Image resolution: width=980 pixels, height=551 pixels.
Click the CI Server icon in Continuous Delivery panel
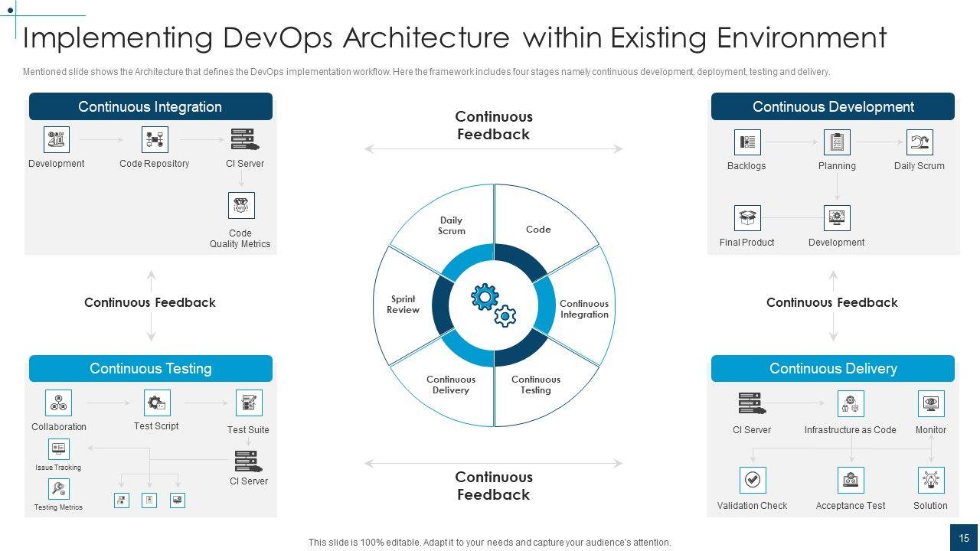752,403
